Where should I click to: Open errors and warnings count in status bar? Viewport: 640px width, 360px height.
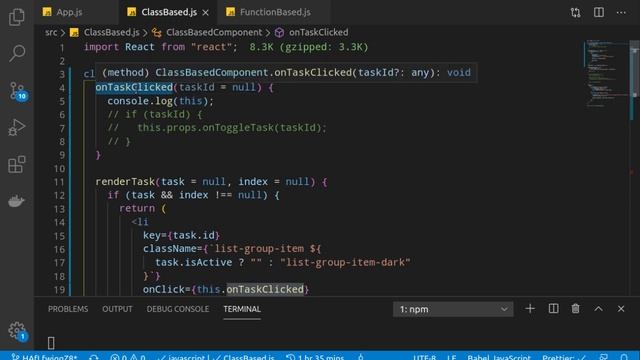(128, 357)
